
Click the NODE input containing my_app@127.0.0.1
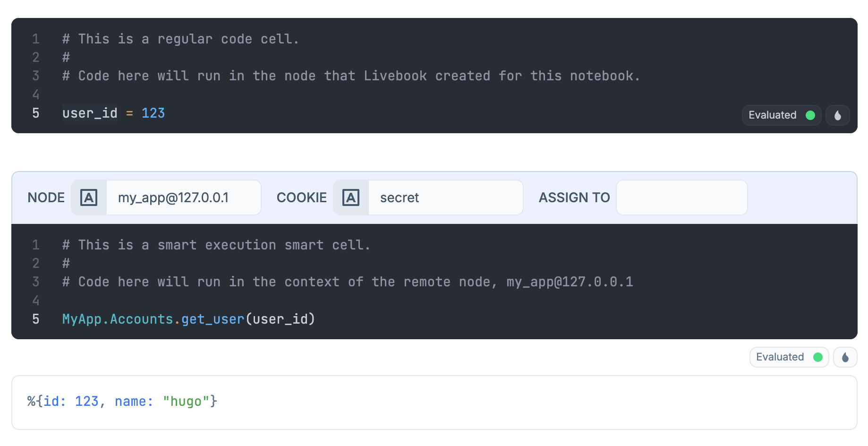(x=183, y=197)
